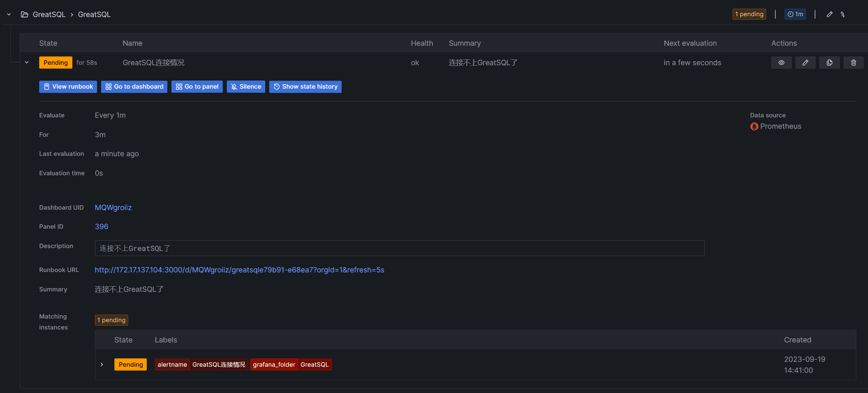Click the Evaluate value 'Every 1m'
Image resolution: width=868 pixels, height=393 pixels.
point(110,115)
